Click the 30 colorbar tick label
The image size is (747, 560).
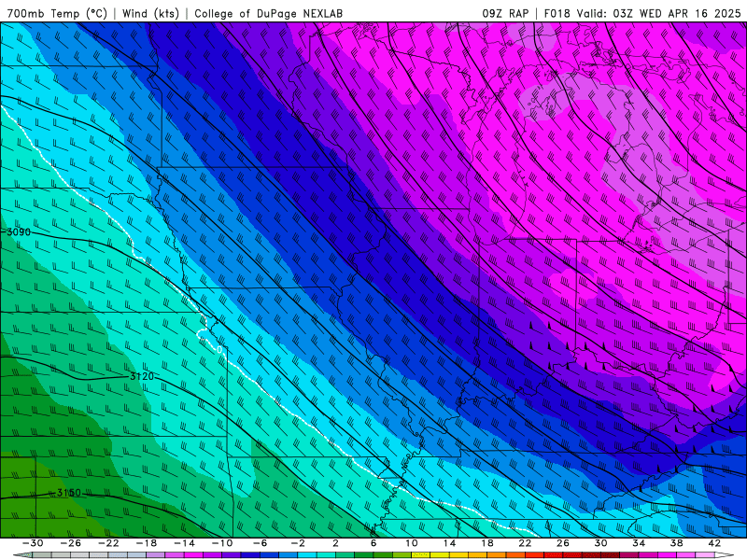point(600,543)
